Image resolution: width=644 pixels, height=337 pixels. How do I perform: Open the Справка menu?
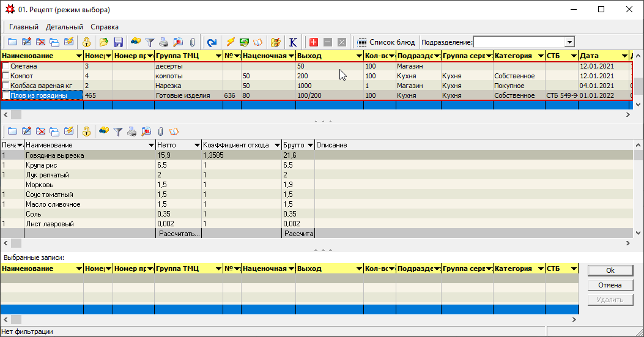tap(105, 27)
